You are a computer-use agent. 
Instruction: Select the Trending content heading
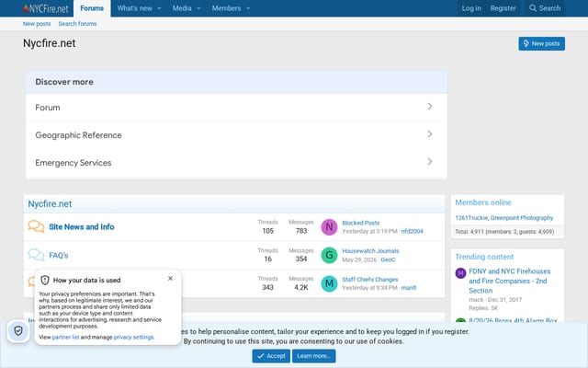pos(484,257)
